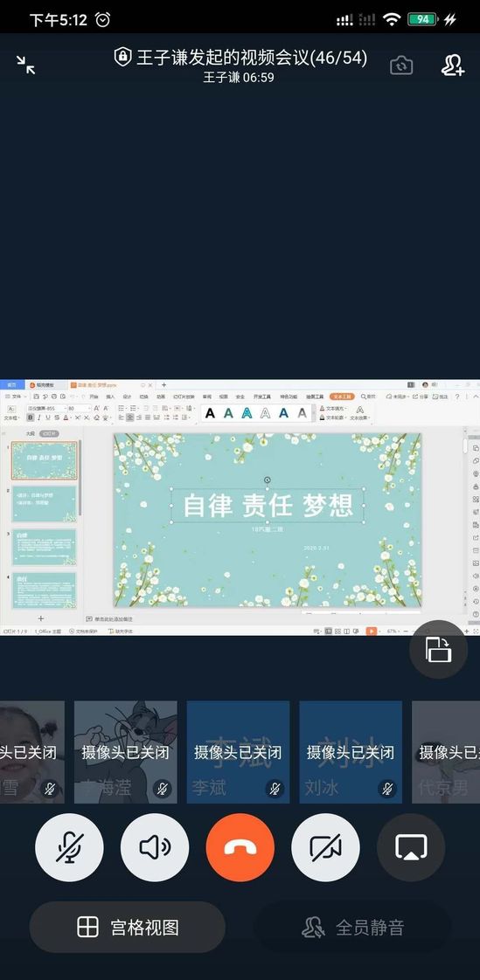The width and height of the screenshot is (480, 980).
Task: Open the font name dropdown in ribbon
Action: click(46, 408)
